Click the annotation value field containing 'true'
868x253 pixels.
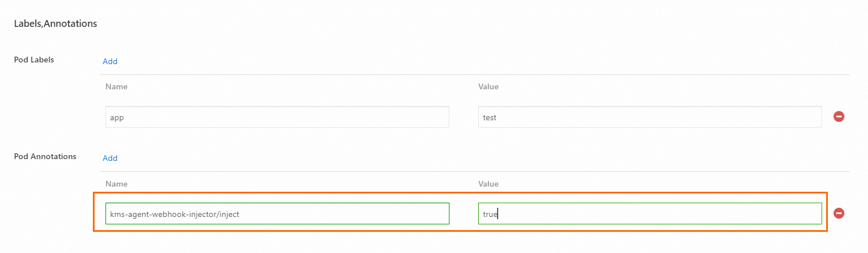pyautogui.click(x=650, y=214)
